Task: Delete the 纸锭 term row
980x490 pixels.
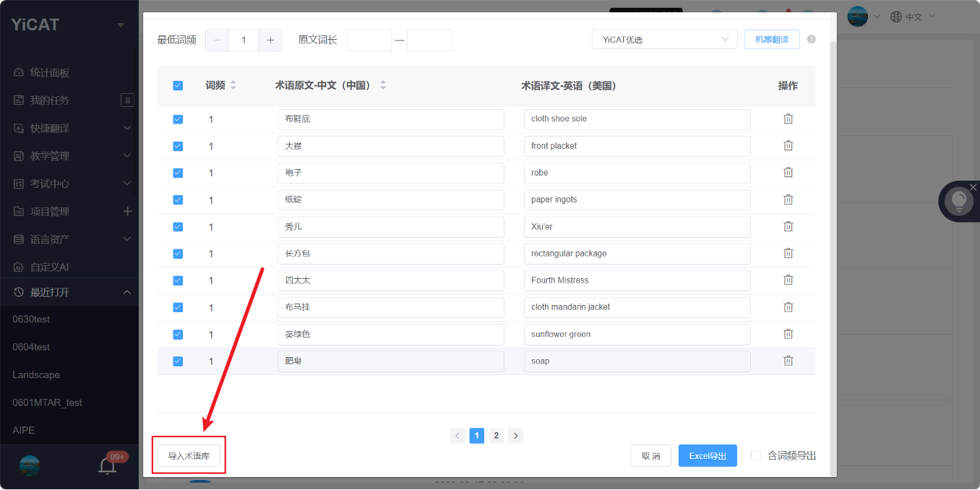Action: point(788,199)
